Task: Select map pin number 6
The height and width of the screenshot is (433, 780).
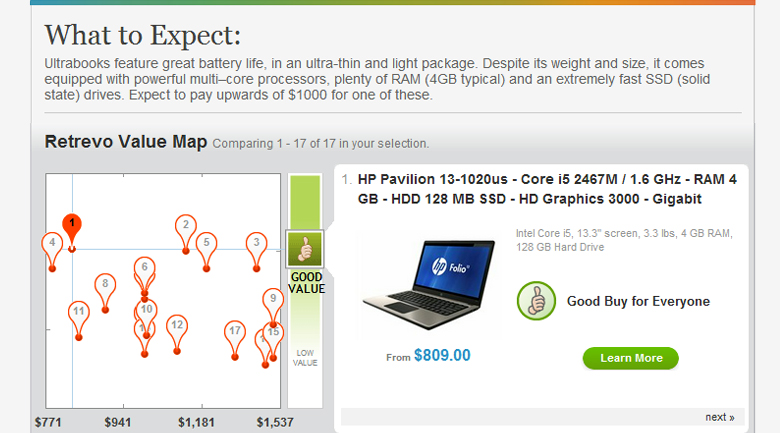Action: click(x=144, y=268)
